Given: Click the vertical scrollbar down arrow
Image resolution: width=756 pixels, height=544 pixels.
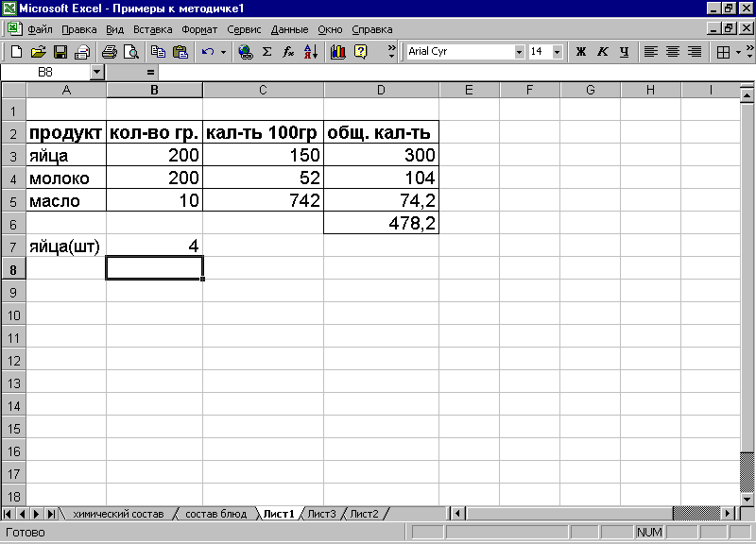Looking at the screenshot, I should click(747, 500).
